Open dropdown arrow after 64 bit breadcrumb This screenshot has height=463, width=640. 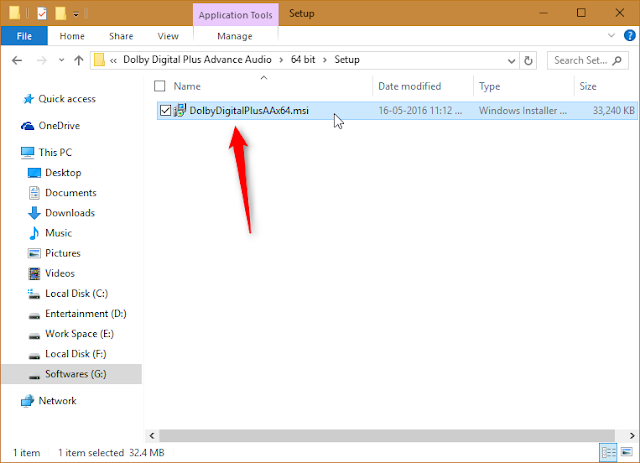pos(325,60)
